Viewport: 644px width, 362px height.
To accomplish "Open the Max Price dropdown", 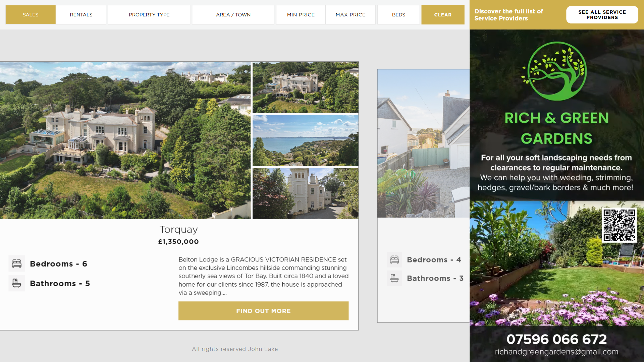I will [x=351, y=15].
